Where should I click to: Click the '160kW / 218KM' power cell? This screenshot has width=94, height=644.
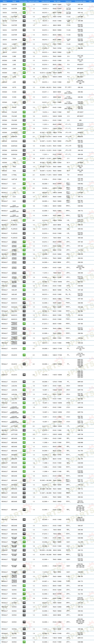[57, 77]
